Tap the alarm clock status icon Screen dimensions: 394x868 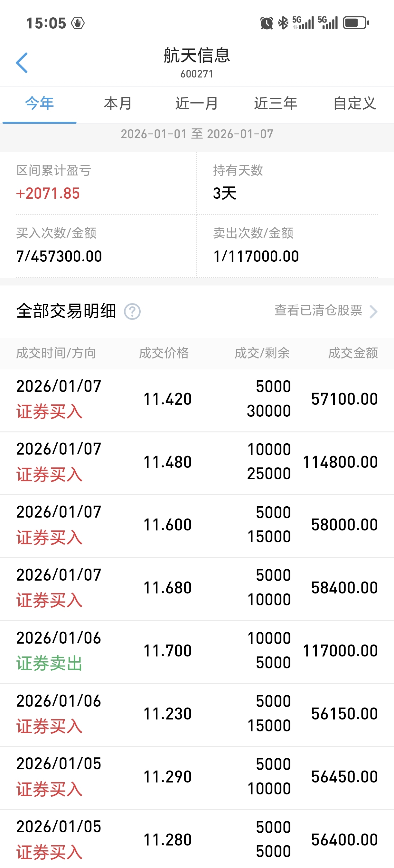click(x=267, y=23)
